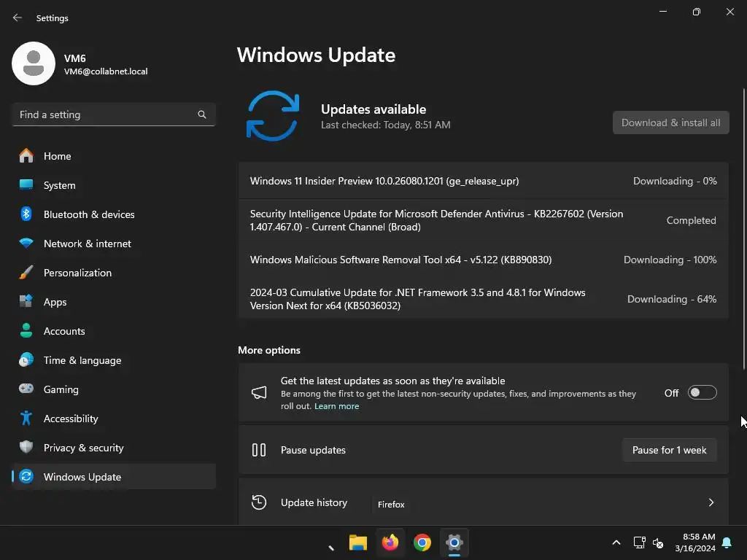Click the Settings gear on taskbar
Screen dimensions: 747x560
tap(454, 542)
